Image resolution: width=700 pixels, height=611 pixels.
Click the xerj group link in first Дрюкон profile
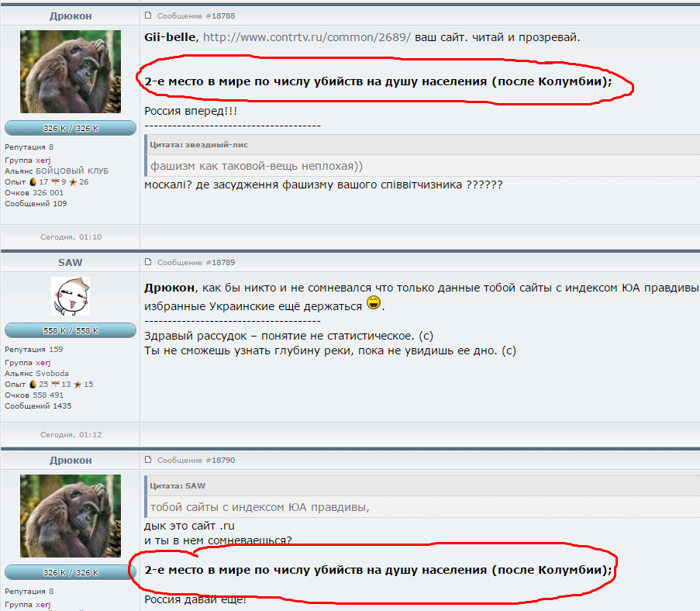click(x=43, y=161)
